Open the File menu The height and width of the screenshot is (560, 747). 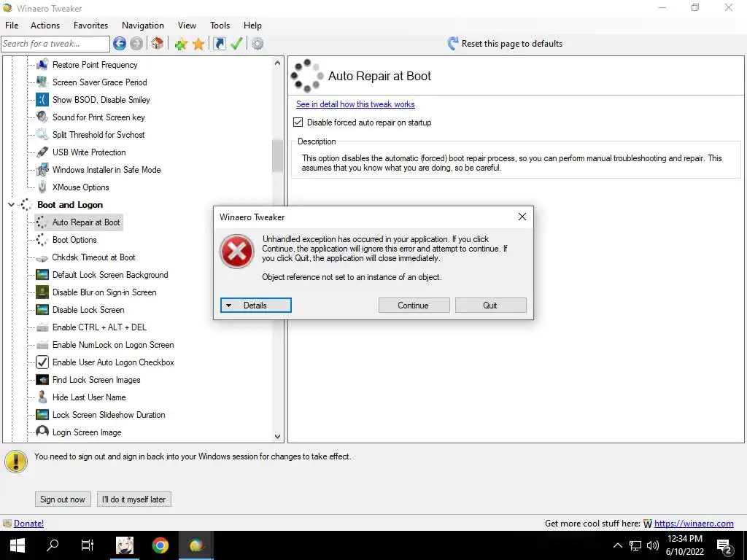tap(12, 26)
